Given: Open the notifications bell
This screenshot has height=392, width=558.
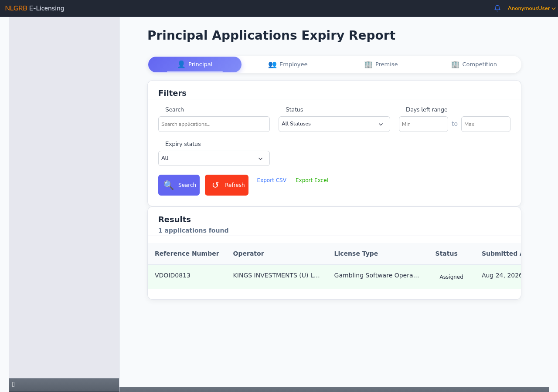Looking at the screenshot, I should [x=497, y=8].
